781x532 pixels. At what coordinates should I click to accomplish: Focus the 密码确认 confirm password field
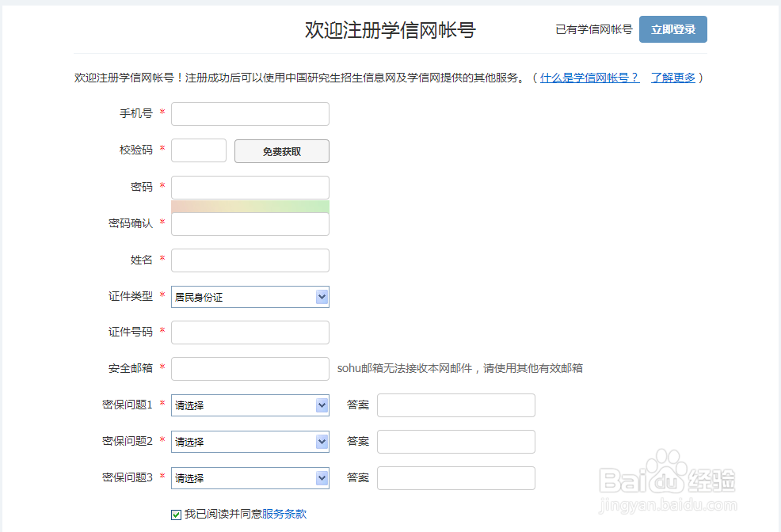coord(250,224)
